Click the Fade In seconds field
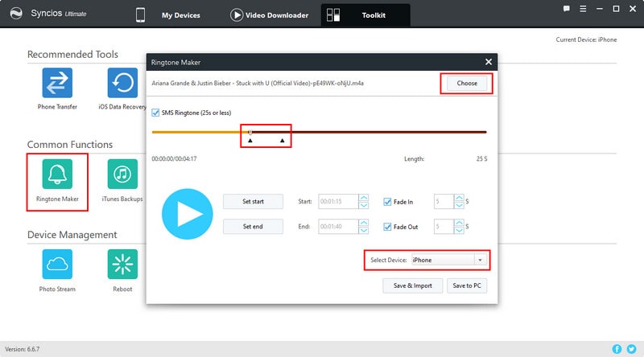 pos(444,202)
